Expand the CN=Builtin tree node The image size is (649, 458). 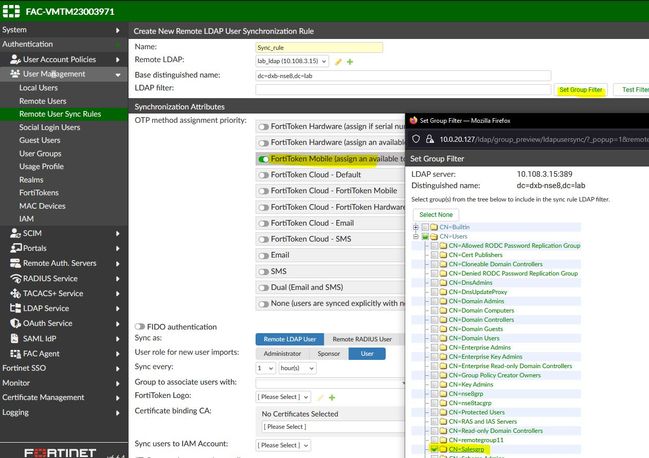pyautogui.click(x=416, y=227)
